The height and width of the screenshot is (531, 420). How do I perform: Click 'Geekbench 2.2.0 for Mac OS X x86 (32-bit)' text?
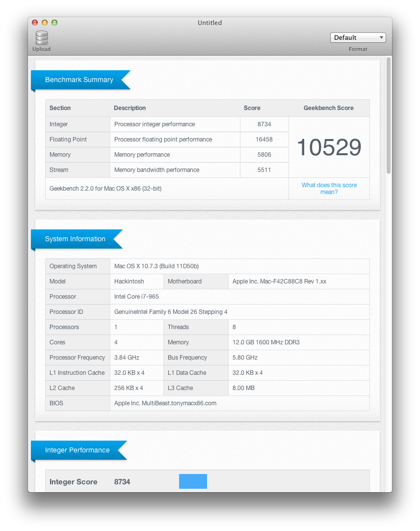pyautogui.click(x=105, y=189)
